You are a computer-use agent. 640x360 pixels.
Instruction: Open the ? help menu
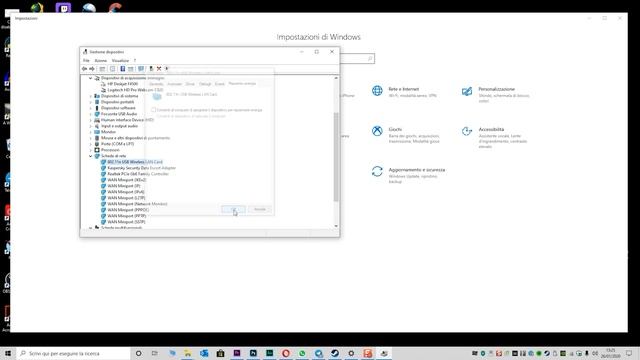click(135, 60)
